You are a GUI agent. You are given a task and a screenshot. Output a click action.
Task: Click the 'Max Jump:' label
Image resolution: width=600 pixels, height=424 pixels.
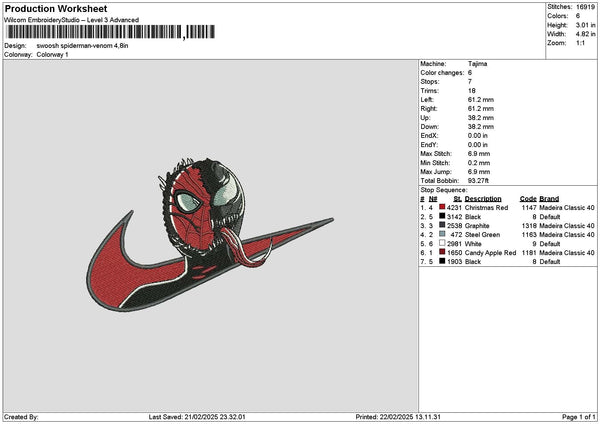(x=436, y=172)
